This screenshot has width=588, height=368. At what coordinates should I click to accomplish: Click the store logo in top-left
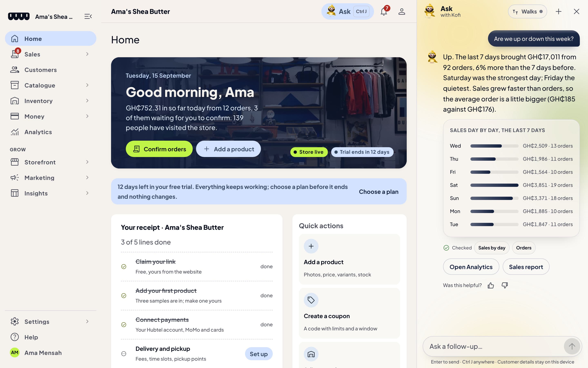[19, 16]
